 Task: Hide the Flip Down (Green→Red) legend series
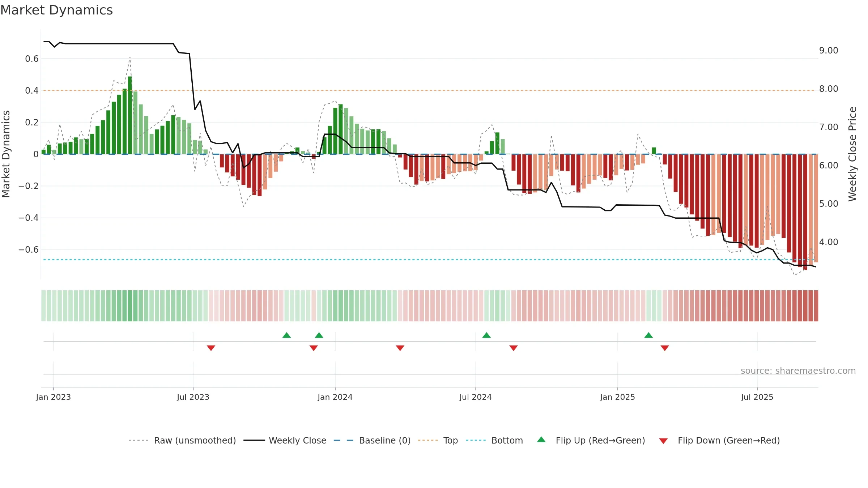click(719, 440)
